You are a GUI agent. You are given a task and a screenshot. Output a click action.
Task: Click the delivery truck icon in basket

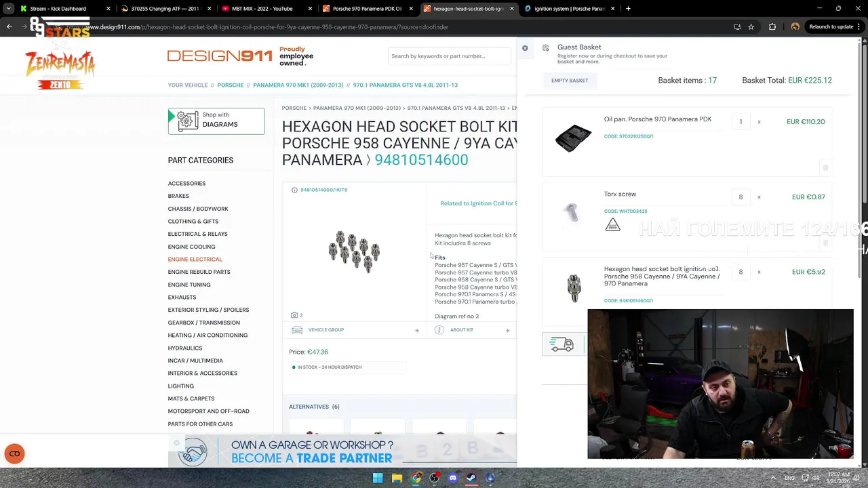coord(561,344)
